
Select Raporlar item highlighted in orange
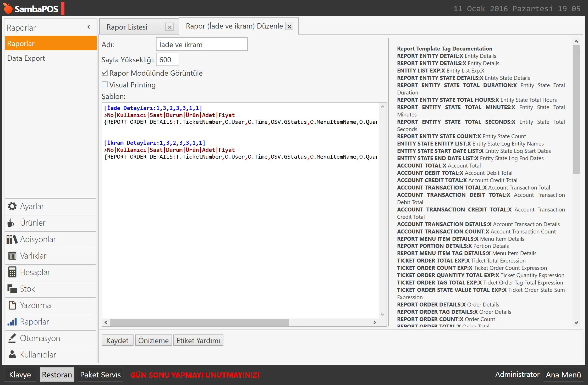point(51,43)
